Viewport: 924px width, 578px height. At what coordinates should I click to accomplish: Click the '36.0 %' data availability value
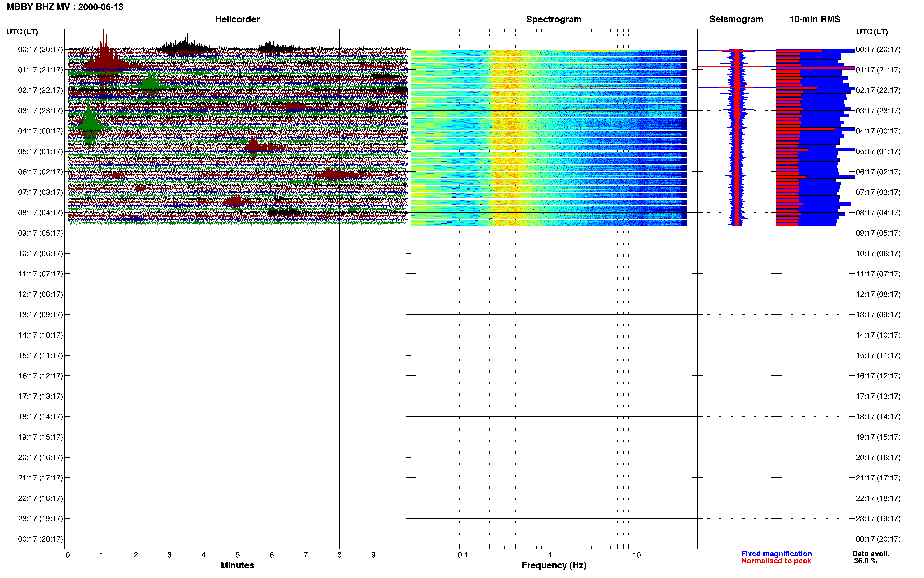click(x=865, y=561)
